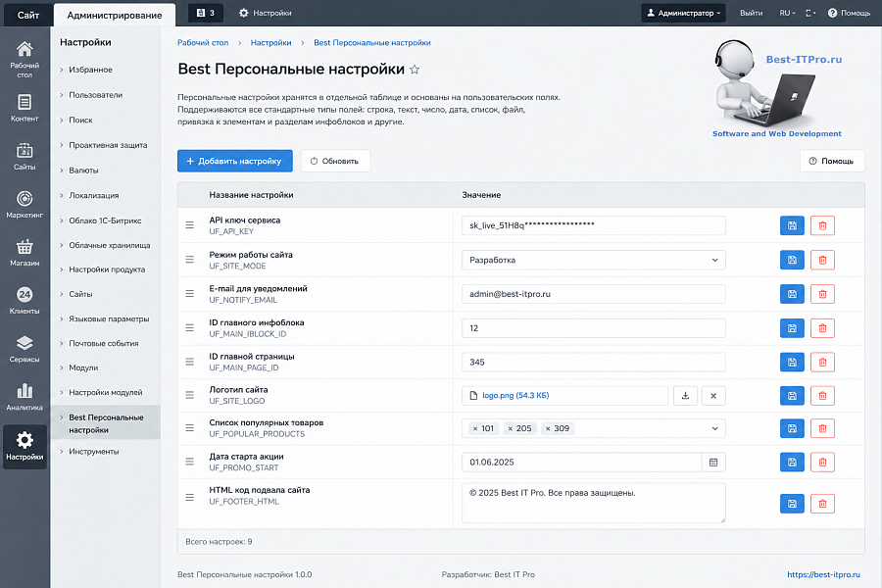This screenshot has height=588, width=882.
Task: Download the logo.png file using the download icon
Action: click(x=685, y=396)
